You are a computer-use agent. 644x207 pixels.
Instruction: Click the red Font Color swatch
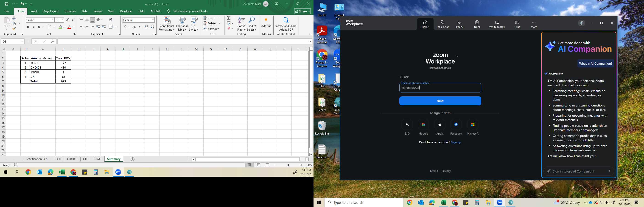pos(70,27)
